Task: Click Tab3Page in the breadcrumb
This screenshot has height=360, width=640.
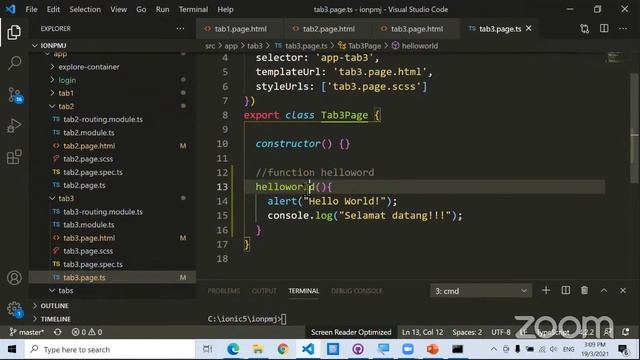Action: coord(364,46)
